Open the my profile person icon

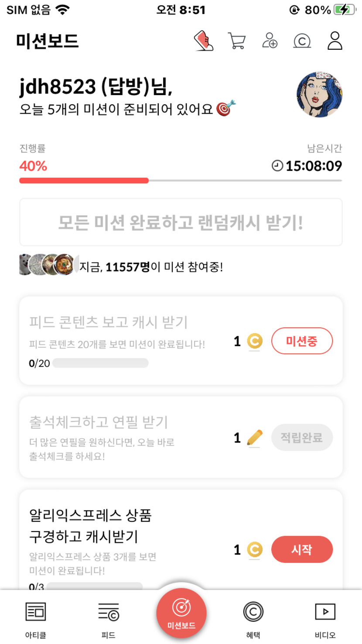pos(335,41)
